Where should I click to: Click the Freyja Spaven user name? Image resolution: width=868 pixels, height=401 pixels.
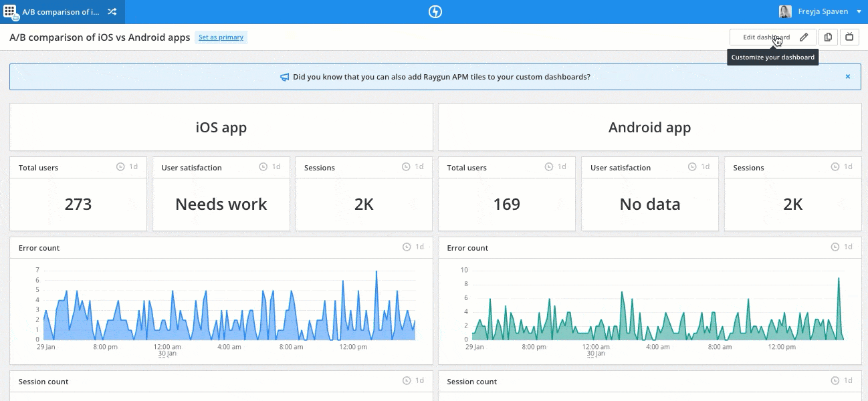[x=823, y=12]
